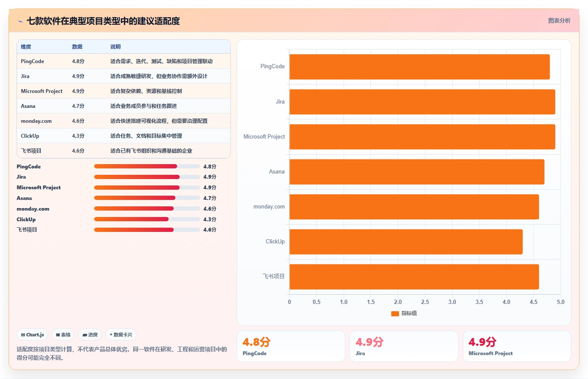Click the Jira label on the chart axis
Image resolution: width=588 pixels, height=379 pixels.
coord(280,102)
